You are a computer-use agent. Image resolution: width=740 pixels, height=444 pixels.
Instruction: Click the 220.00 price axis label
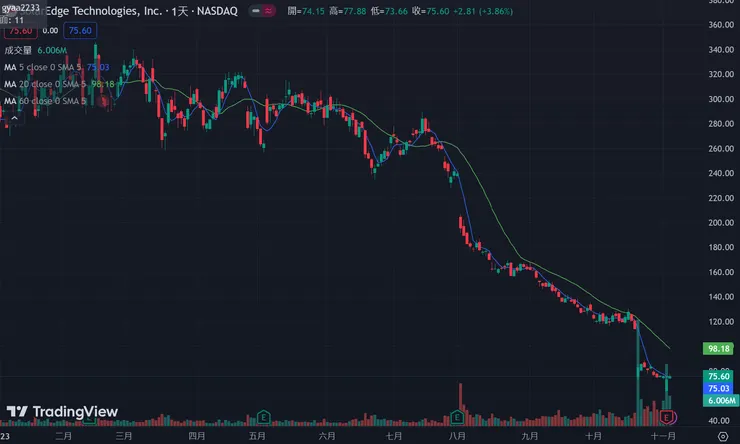point(721,198)
